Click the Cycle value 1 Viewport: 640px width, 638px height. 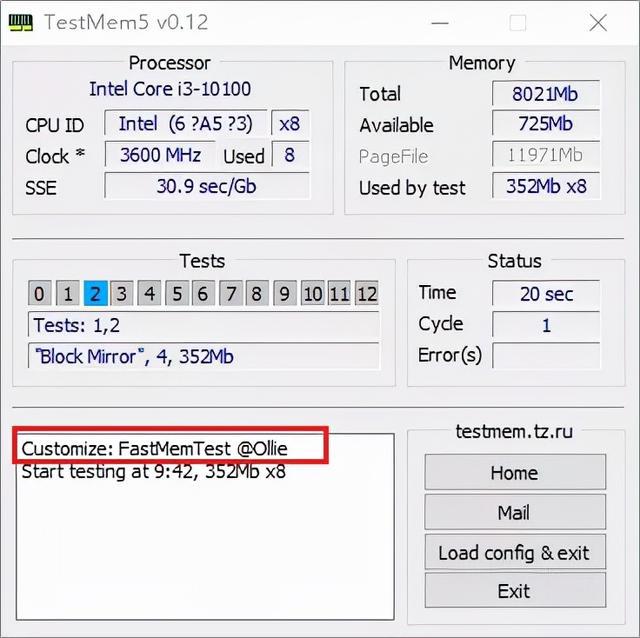click(546, 325)
